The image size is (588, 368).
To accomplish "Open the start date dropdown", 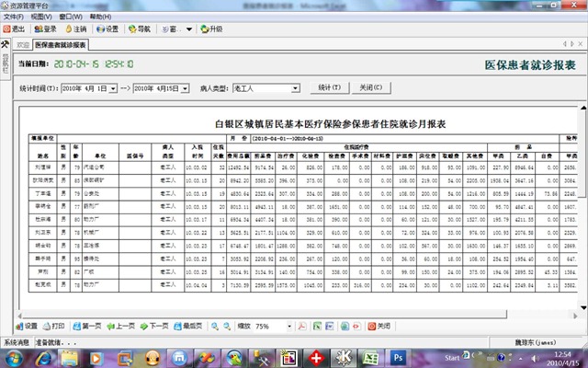I will pos(113,88).
